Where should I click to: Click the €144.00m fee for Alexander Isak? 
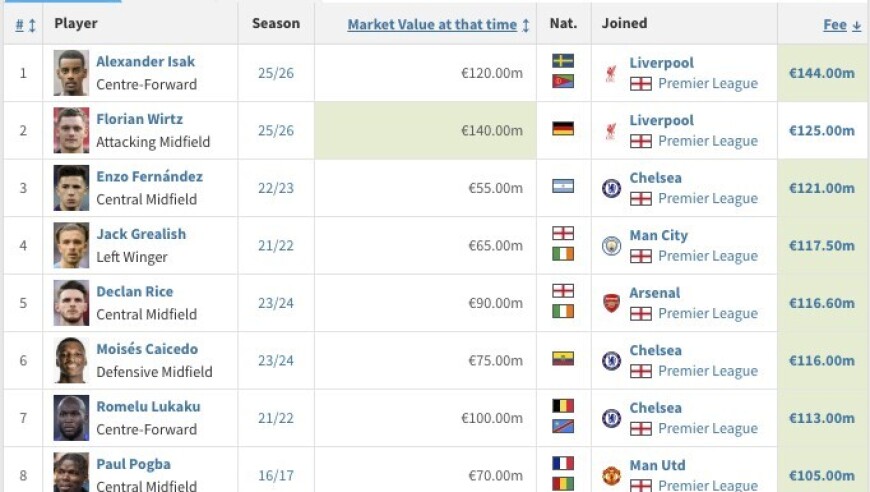point(822,73)
